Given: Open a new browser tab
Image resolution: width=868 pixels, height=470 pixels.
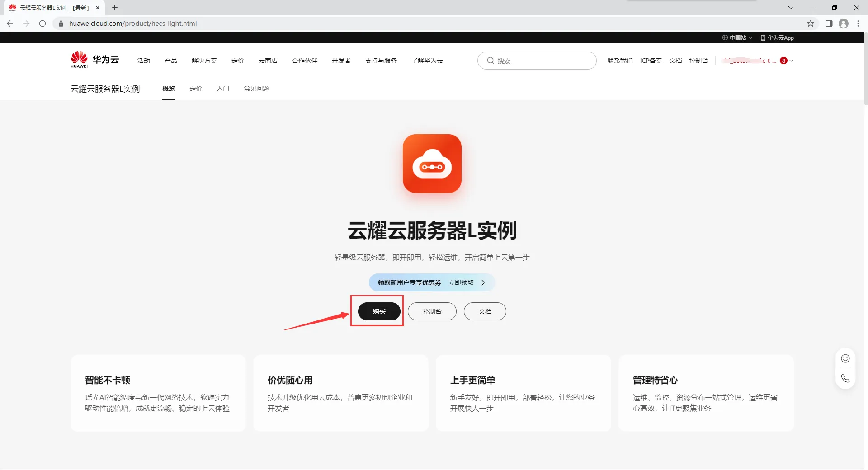Looking at the screenshot, I should (x=115, y=8).
